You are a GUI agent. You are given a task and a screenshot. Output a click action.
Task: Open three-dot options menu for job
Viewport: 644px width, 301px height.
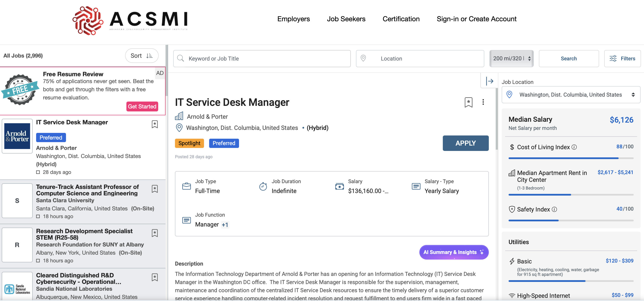point(483,102)
